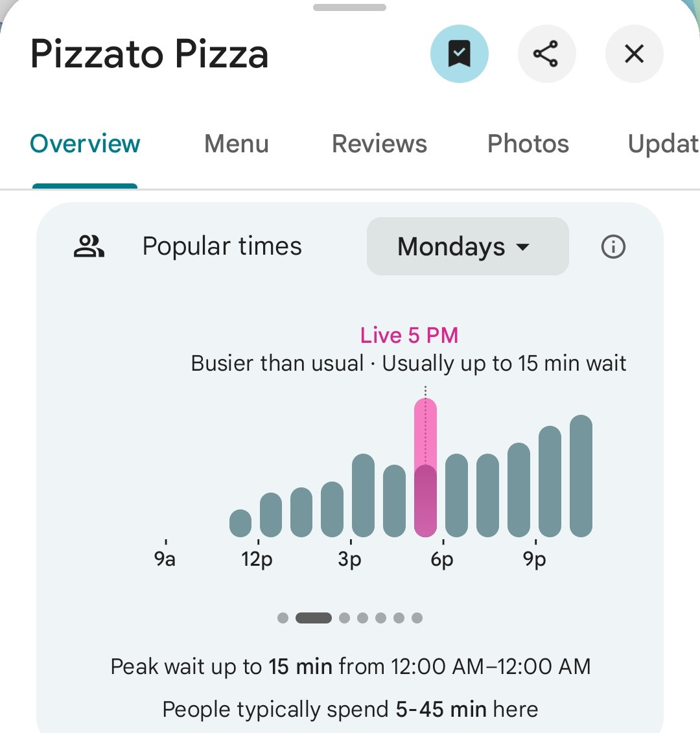Tap the tallest bar at far right

tap(581, 476)
